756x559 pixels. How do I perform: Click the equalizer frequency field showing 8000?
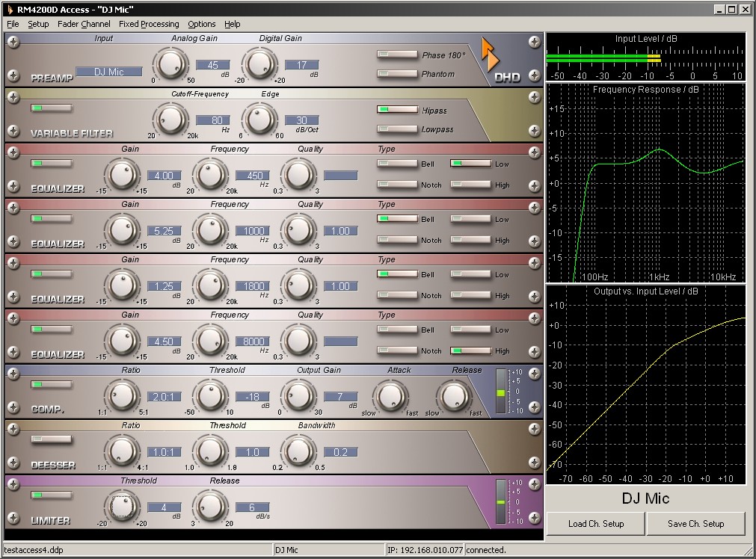(x=253, y=342)
